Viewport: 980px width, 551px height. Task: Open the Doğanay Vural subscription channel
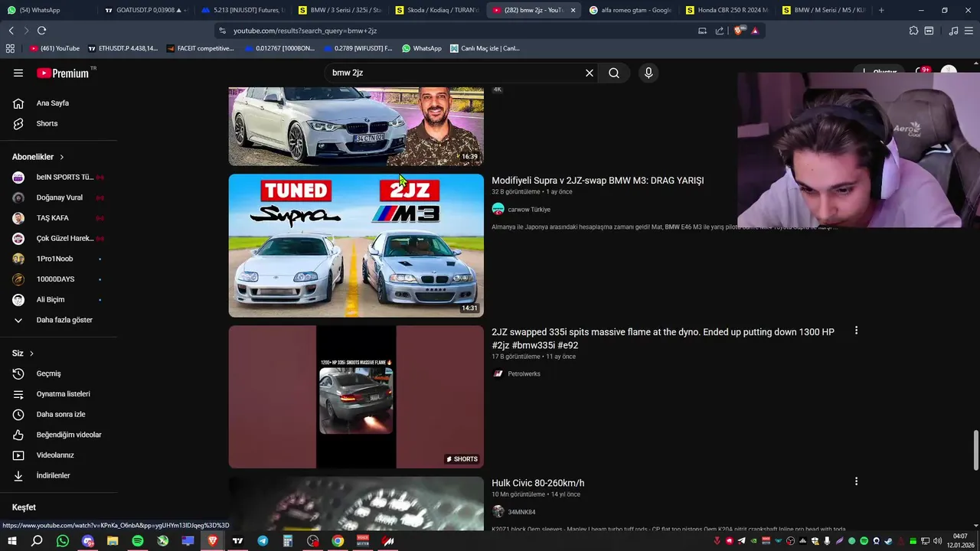point(58,197)
